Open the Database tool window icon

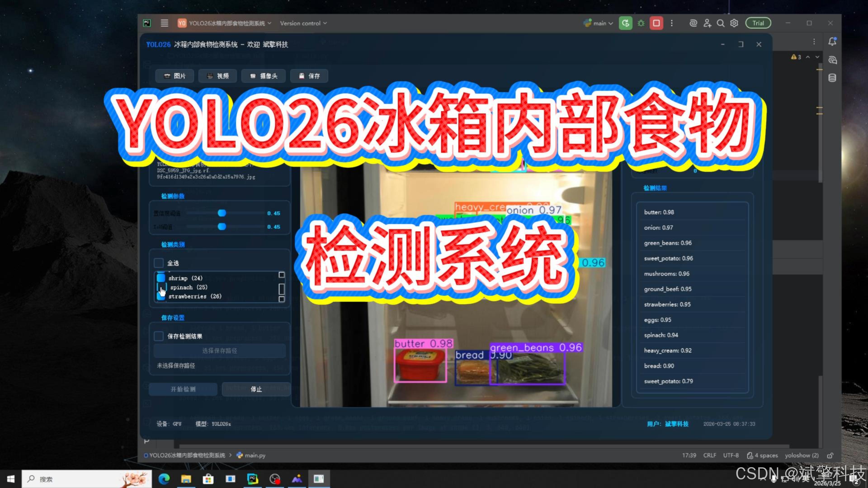(832, 78)
